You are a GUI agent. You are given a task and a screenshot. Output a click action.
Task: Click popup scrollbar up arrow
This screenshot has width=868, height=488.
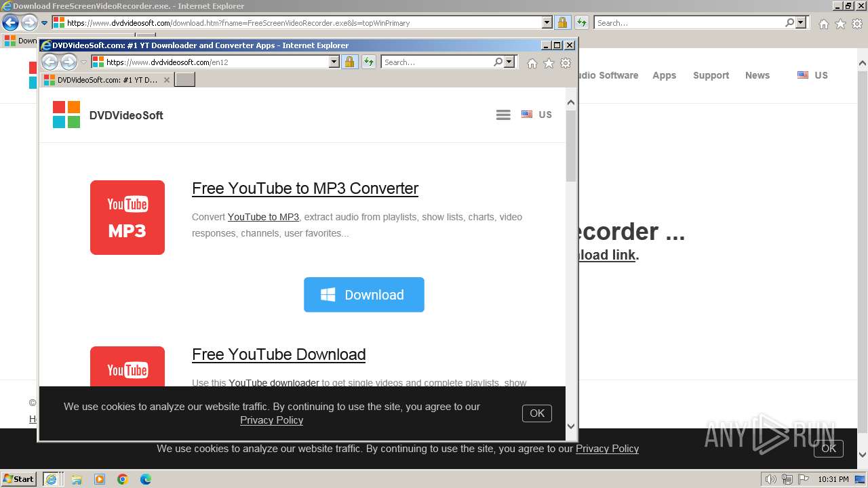tap(571, 102)
